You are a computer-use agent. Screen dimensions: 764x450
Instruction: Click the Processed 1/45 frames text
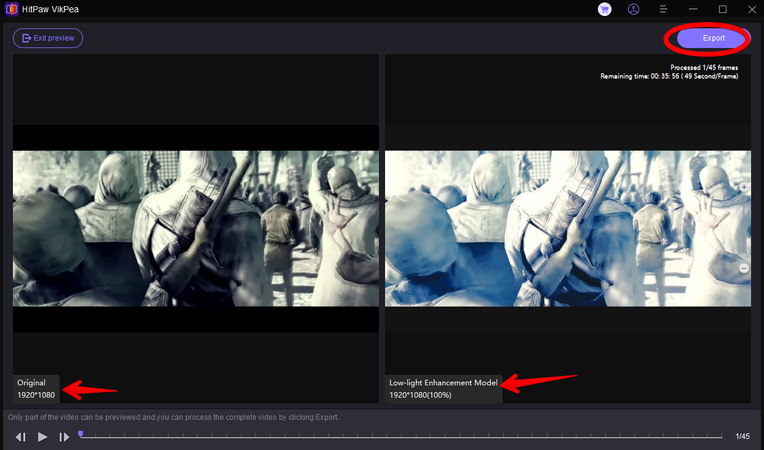(x=704, y=68)
